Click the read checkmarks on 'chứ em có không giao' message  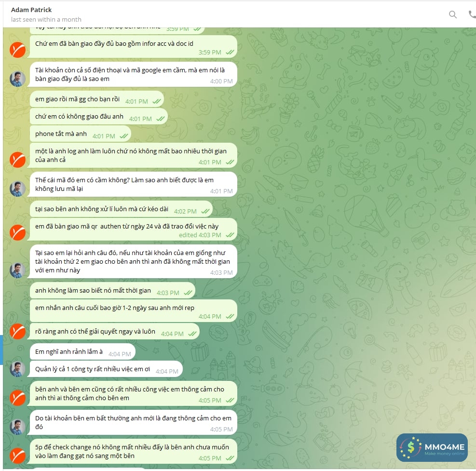(160, 119)
